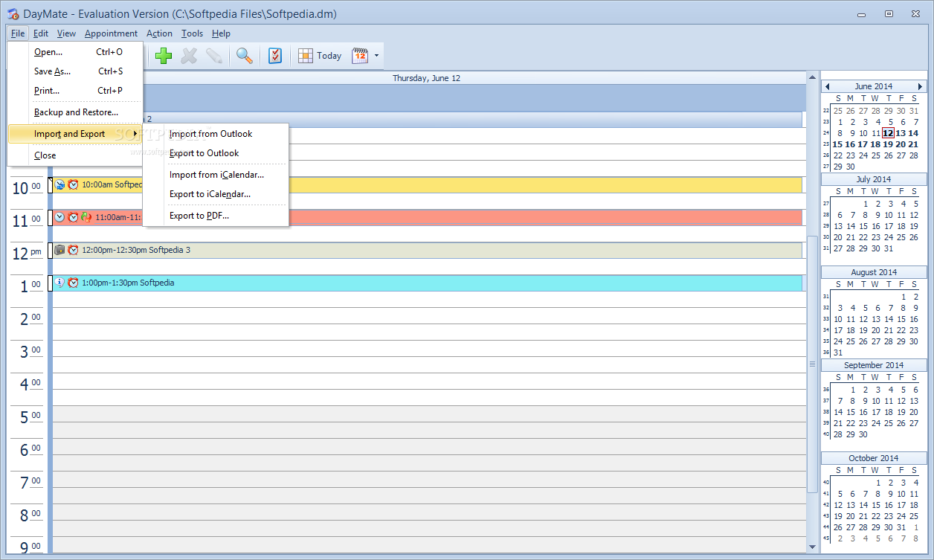Click the September 2014 month title
The image size is (934, 560).
874,365
